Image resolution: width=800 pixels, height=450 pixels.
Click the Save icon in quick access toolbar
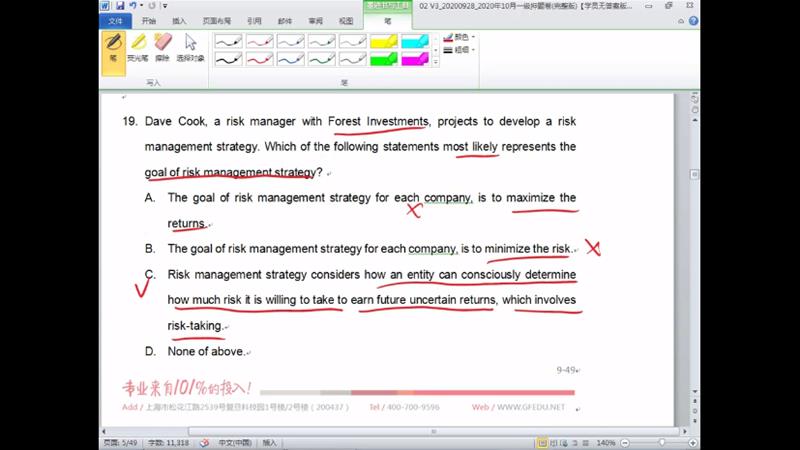click(122, 6)
